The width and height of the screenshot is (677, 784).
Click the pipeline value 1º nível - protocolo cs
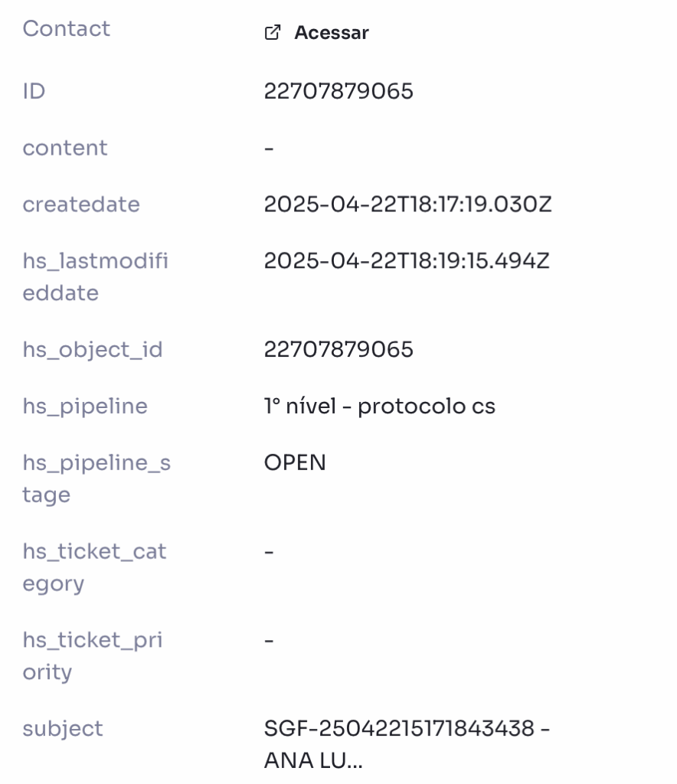[380, 406]
